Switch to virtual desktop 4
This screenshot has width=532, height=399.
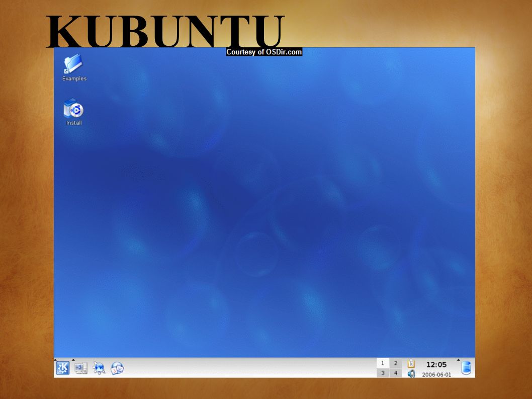point(396,373)
